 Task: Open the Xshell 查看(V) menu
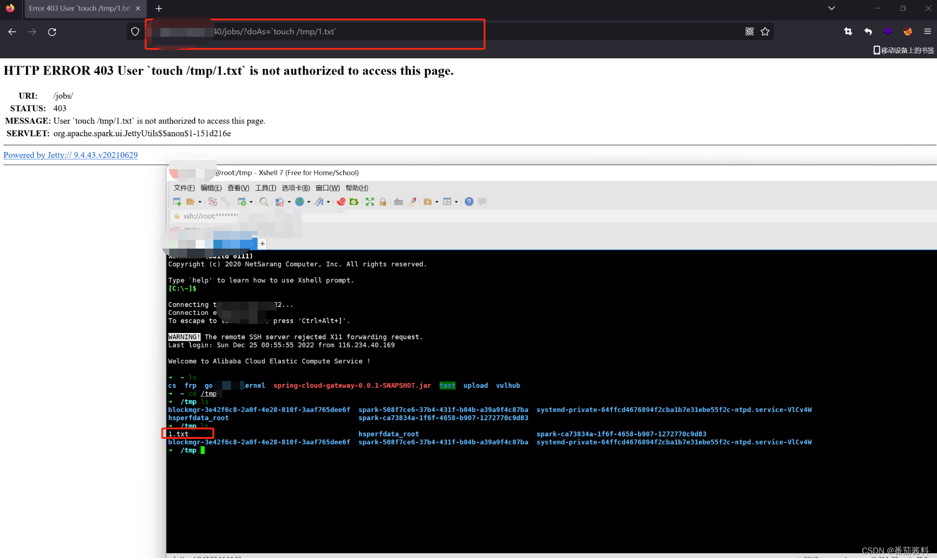pos(238,188)
